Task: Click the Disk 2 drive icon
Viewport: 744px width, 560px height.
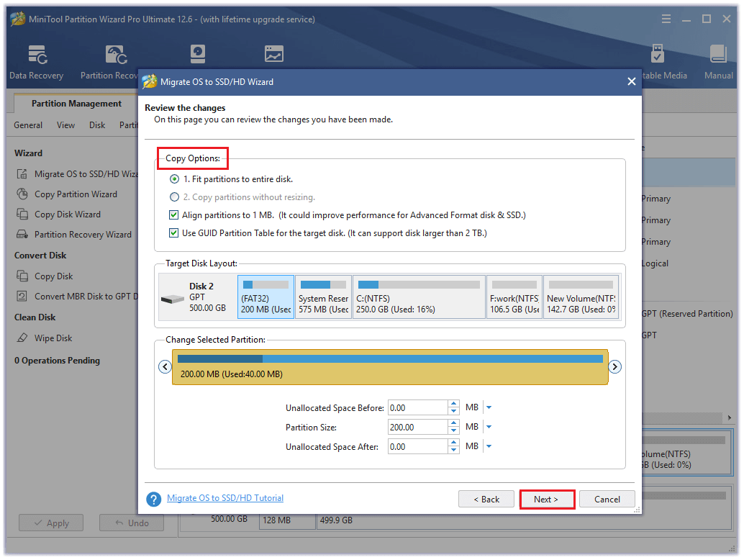Action: pos(172,299)
